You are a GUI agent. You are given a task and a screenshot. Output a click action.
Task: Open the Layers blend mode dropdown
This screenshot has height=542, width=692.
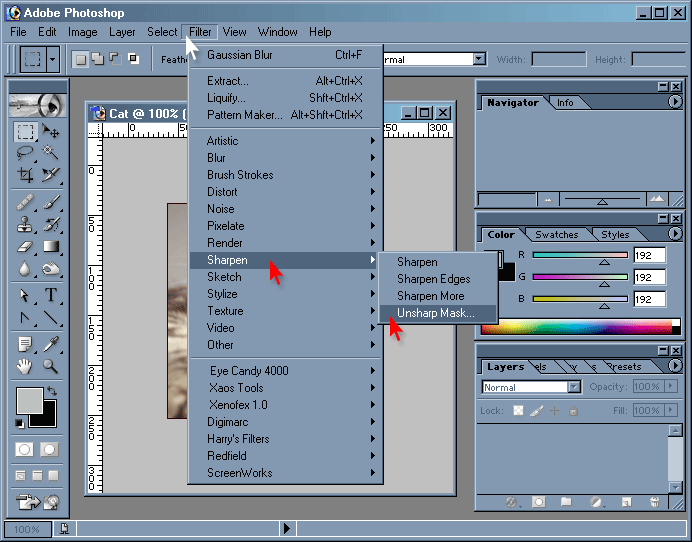point(573,387)
